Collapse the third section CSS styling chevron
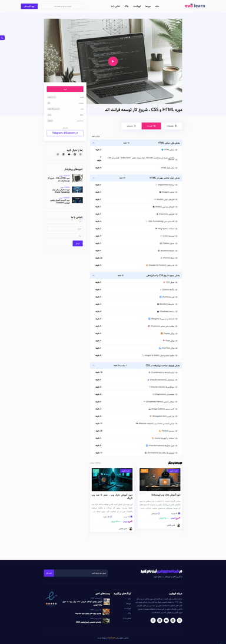Image resolution: width=226 pixels, height=644 pixels. coord(94,275)
